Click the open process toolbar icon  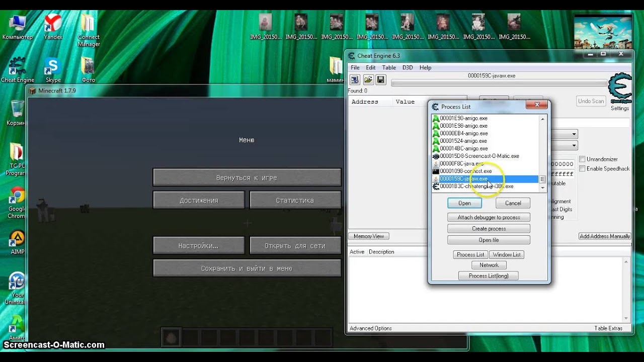355,80
